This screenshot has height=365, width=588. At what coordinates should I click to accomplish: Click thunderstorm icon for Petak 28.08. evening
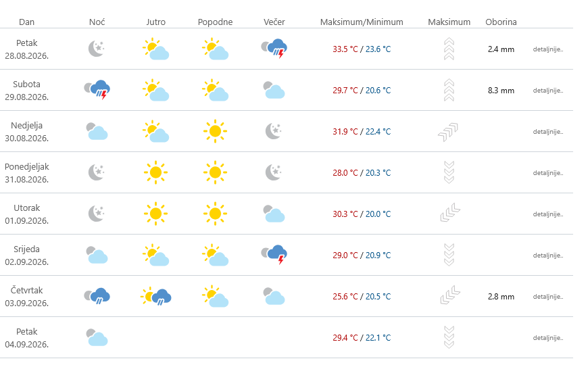click(274, 49)
